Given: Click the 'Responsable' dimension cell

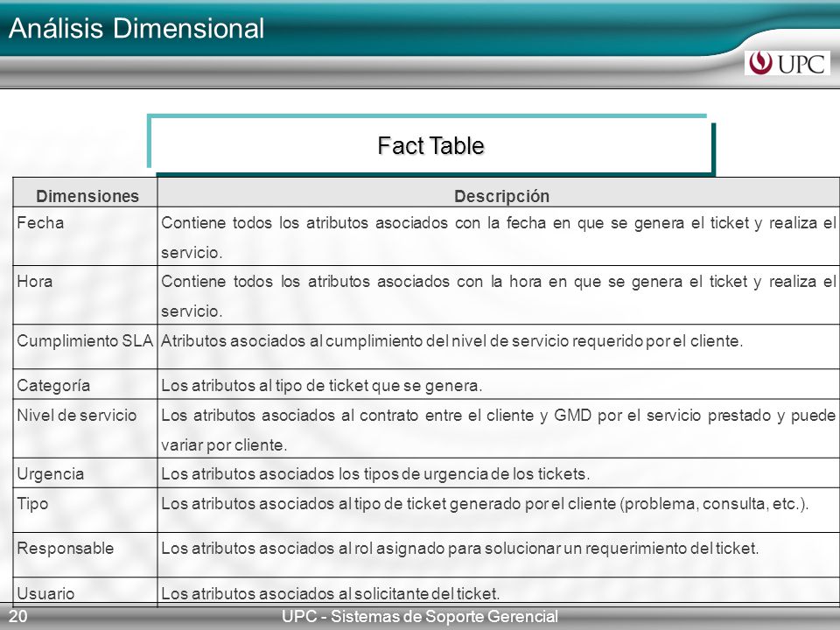Looking at the screenshot, I should pyautogui.click(x=85, y=555).
